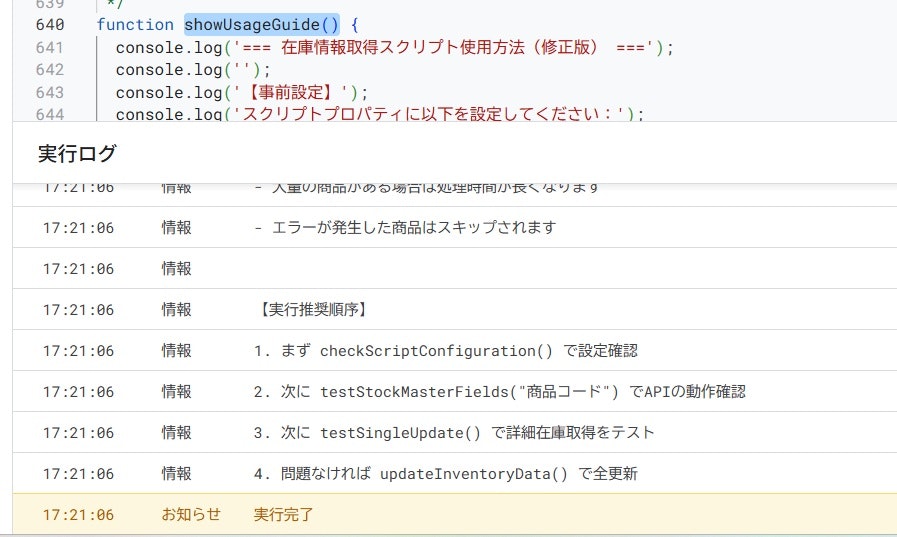Click the 実行ログ panel heading
897x537 pixels.
pyautogui.click(x=77, y=153)
